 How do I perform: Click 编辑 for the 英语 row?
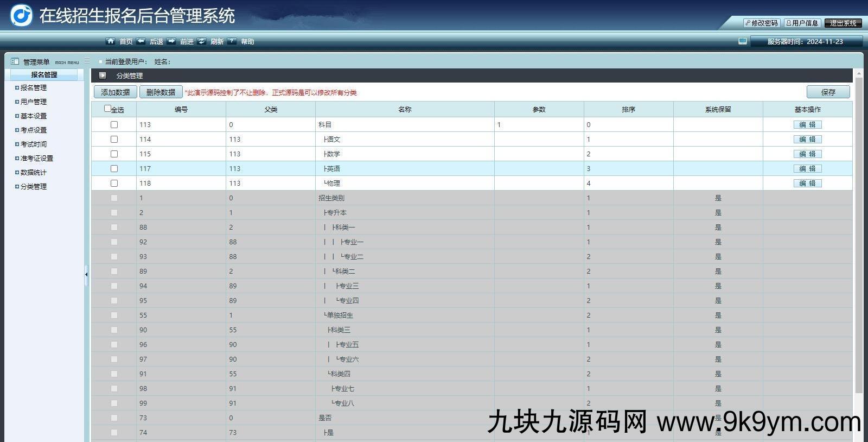coord(807,169)
